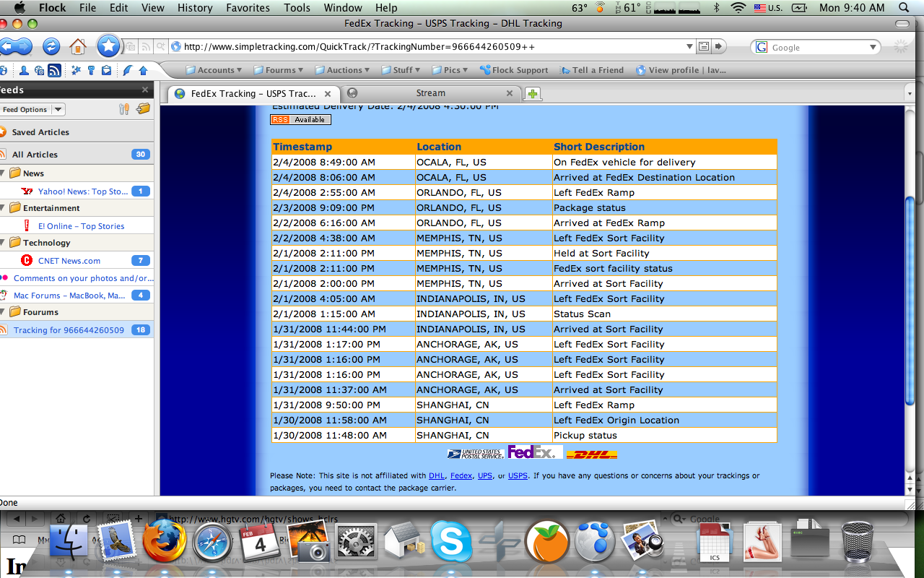Click the Go arrow in address bar
The image size is (924, 578).
[719, 47]
